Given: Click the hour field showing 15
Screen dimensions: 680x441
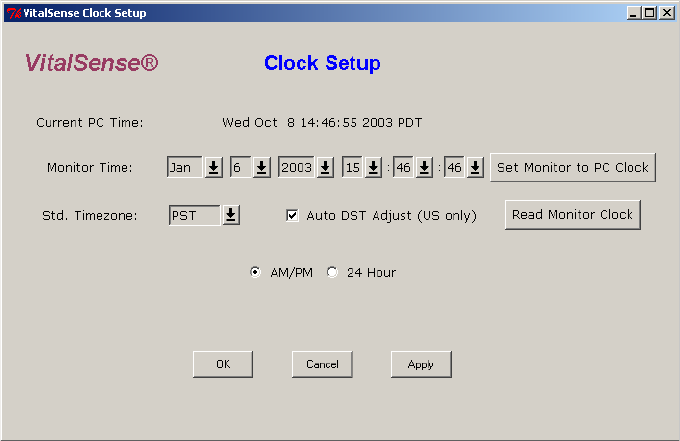Looking at the screenshot, I should tap(353, 167).
